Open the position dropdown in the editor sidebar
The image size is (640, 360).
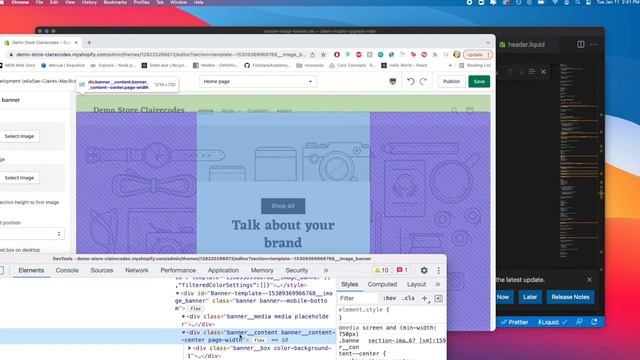tap(32, 233)
